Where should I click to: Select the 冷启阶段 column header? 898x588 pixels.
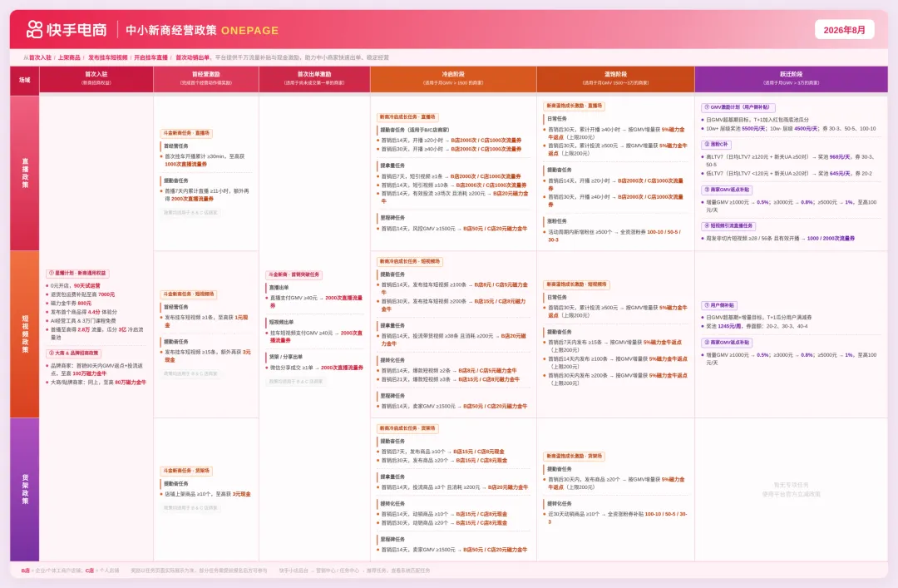pyautogui.click(x=453, y=79)
